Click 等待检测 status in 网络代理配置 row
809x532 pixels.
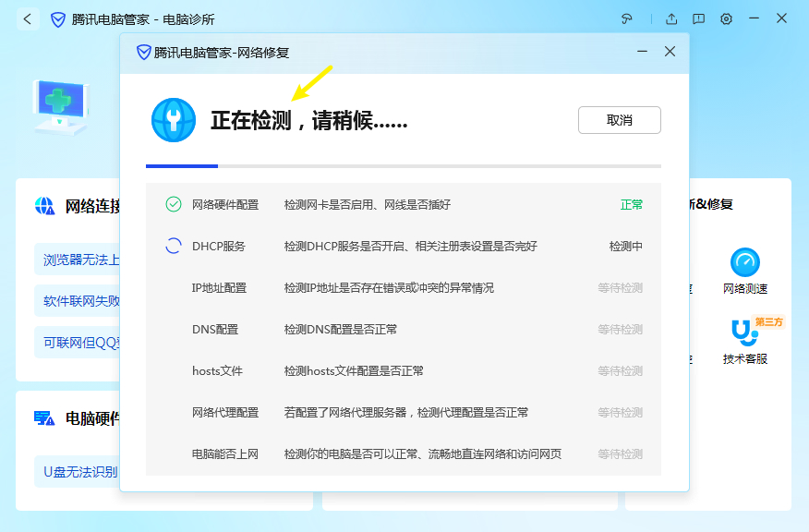621,412
